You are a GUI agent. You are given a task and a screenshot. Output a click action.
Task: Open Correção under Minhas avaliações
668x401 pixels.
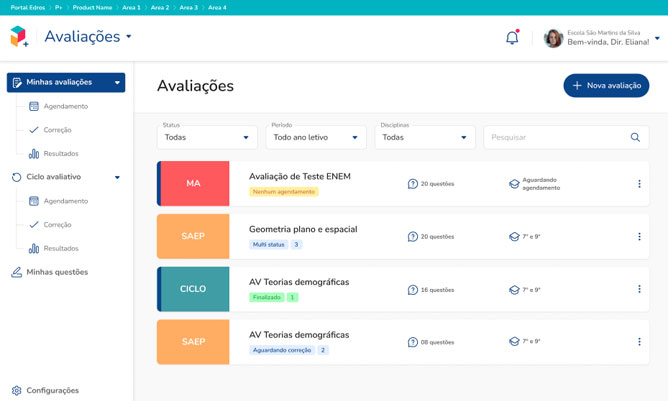pos(58,130)
